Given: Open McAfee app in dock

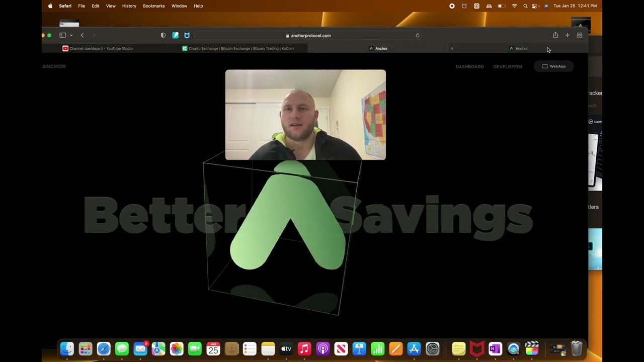Looking at the screenshot, I should tap(477, 349).
